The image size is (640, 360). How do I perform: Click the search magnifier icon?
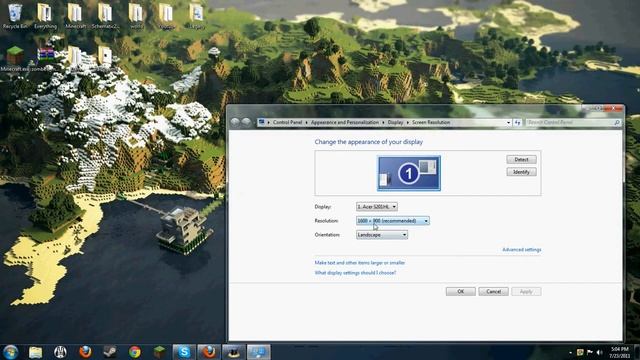617,122
